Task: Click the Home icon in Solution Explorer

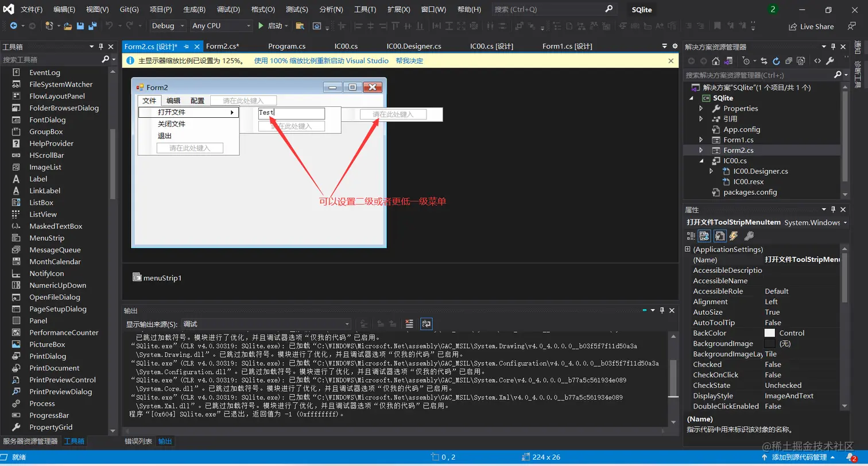Action: (x=715, y=61)
